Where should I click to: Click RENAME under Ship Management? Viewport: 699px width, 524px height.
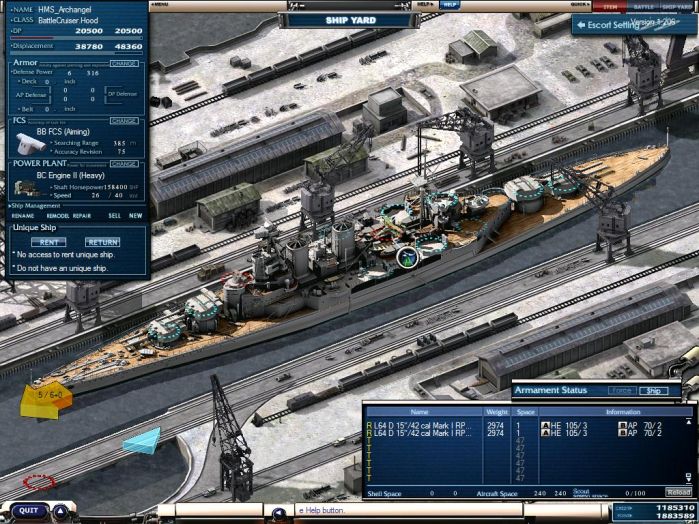22,216
